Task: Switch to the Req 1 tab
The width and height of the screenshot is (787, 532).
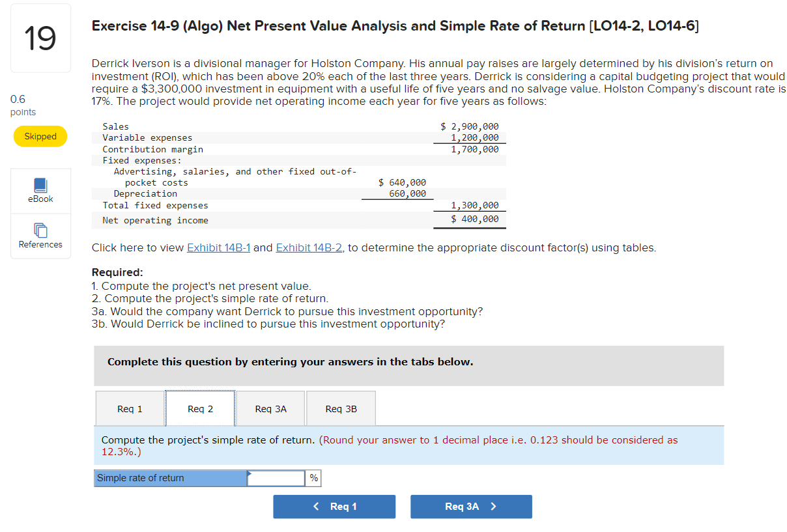Action: tap(130, 409)
